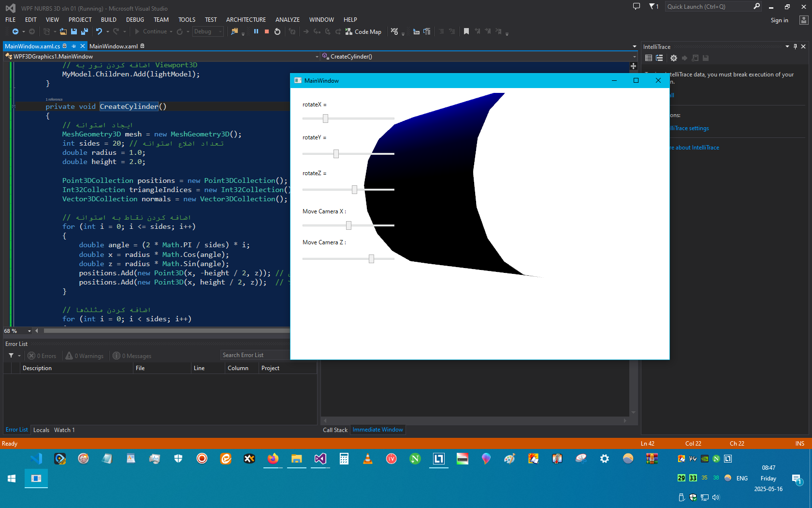Click the Save icon in the toolbar
Image resolution: width=812 pixels, height=508 pixels.
tap(74, 31)
